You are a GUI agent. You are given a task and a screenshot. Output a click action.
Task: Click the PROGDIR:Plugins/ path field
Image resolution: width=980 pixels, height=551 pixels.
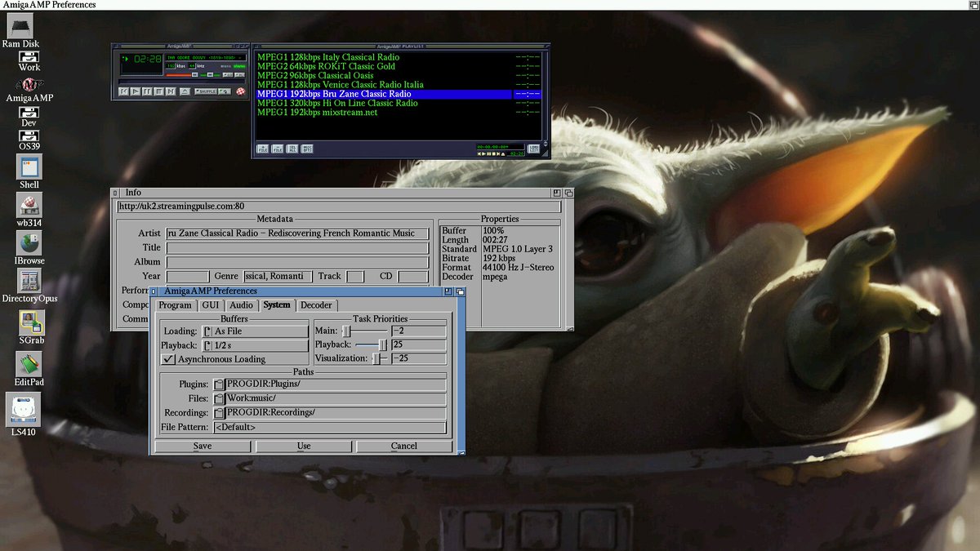pyautogui.click(x=336, y=384)
